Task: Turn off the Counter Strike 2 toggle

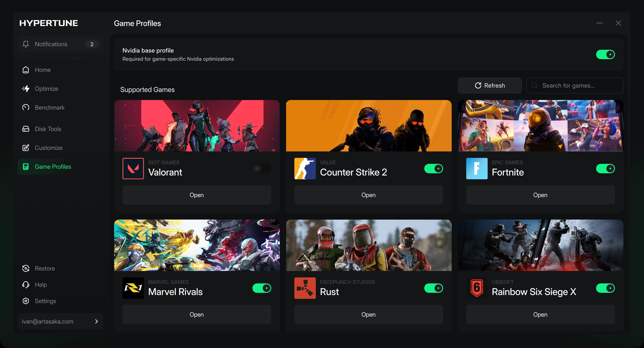Action: pyautogui.click(x=434, y=169)
